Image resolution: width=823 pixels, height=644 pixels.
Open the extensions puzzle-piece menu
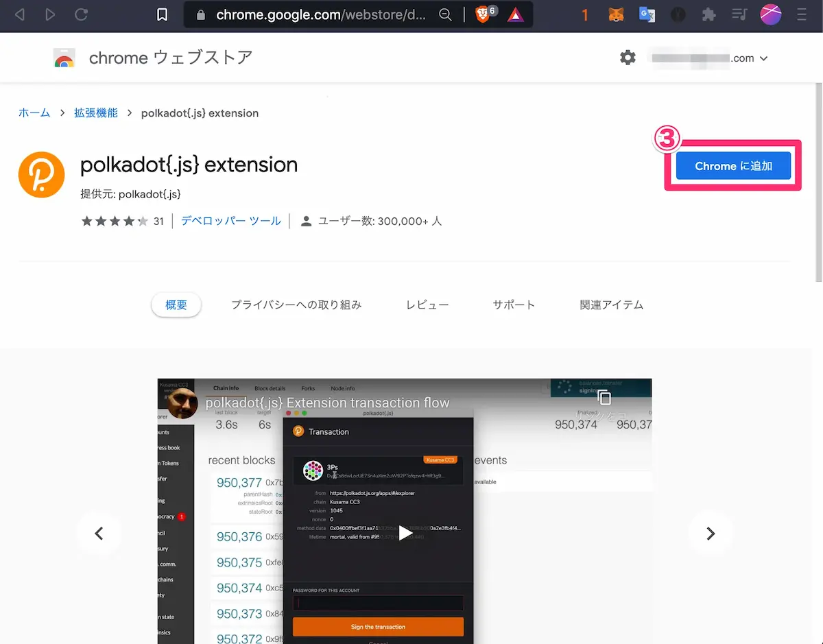(x=708, y=15)
